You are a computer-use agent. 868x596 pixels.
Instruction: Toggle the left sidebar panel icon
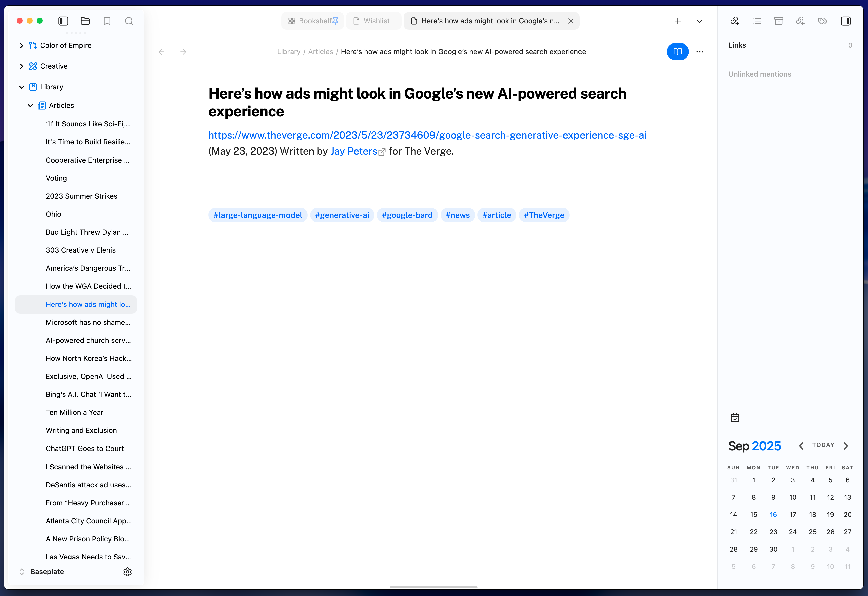(x=63, y=21)
